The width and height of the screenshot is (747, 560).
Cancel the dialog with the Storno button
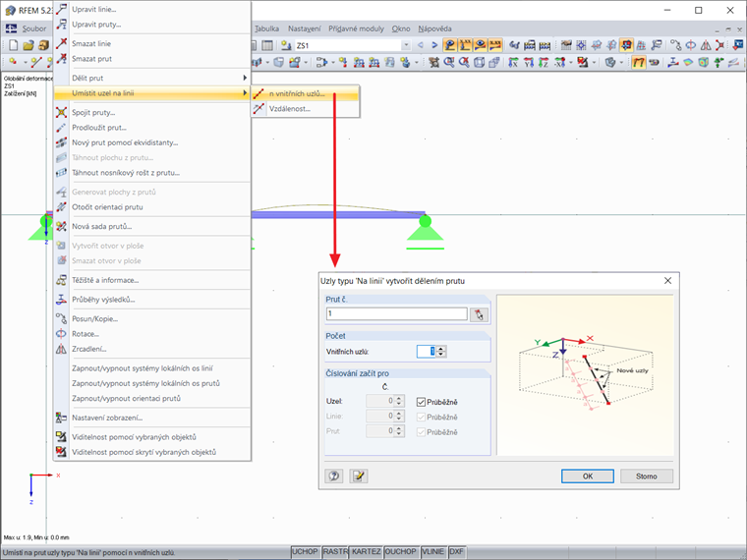[x=646, y=476]
